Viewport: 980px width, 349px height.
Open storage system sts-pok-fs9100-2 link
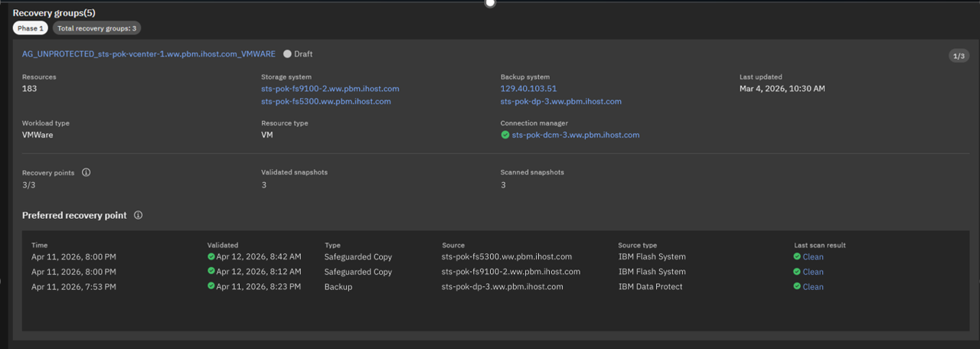coord(330,89)
